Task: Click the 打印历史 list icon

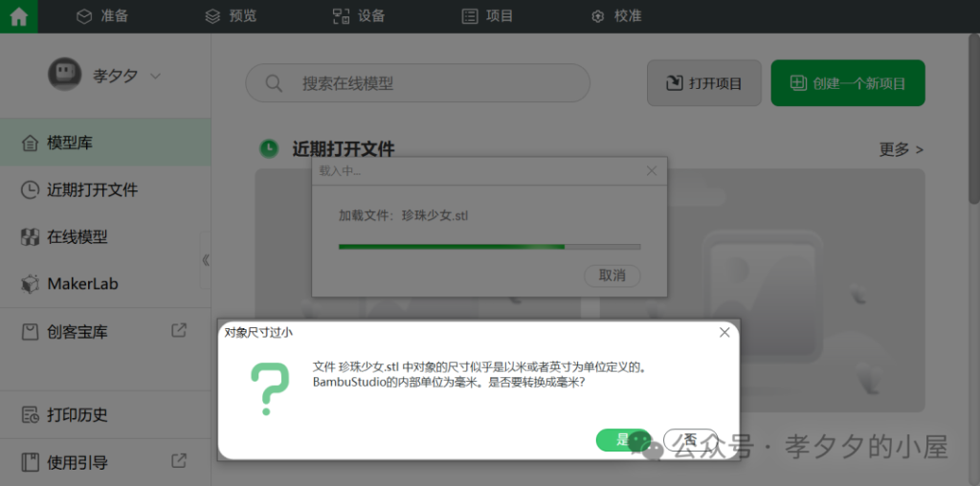Action: click(x=30, y=415)
